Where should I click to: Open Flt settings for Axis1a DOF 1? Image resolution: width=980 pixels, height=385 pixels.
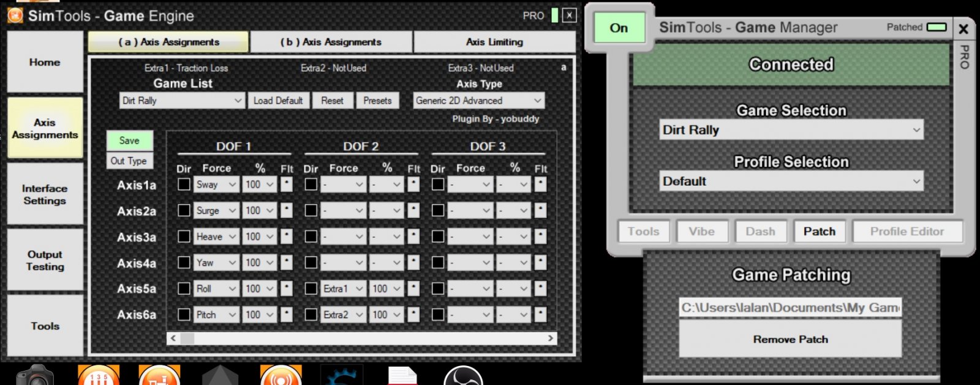point(287,184)
